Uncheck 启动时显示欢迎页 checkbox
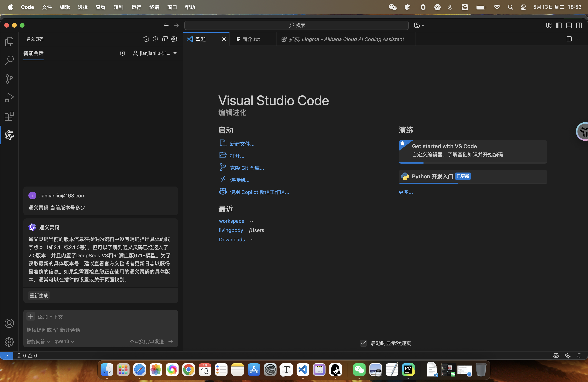Screen dimensions: 588x382 (363, 343)
